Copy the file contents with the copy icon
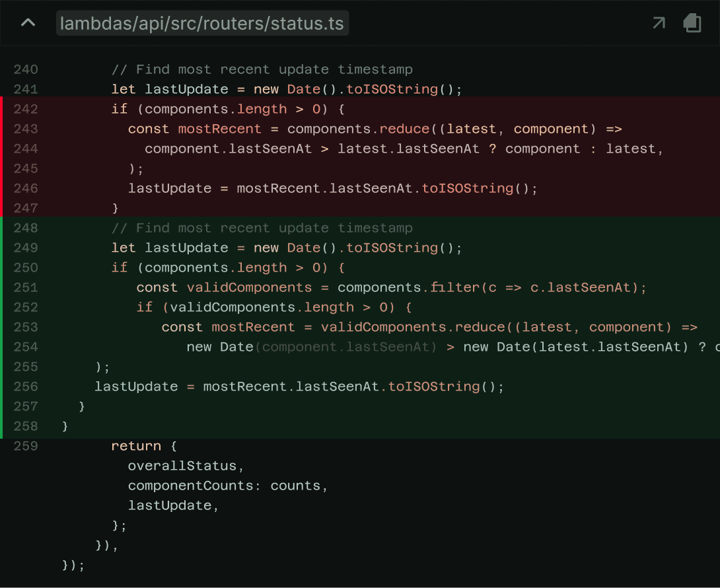Image resolution: width=720 pixels, height=588 pixels. click(x=692, y=24)
